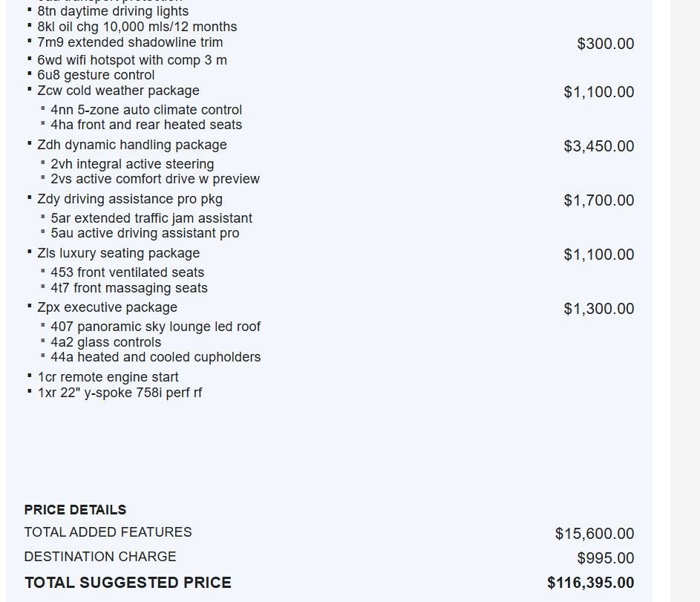This screenshot has height=602, width=700.
Task: Select the $995.00 destination charge amount
Action: 606,557
